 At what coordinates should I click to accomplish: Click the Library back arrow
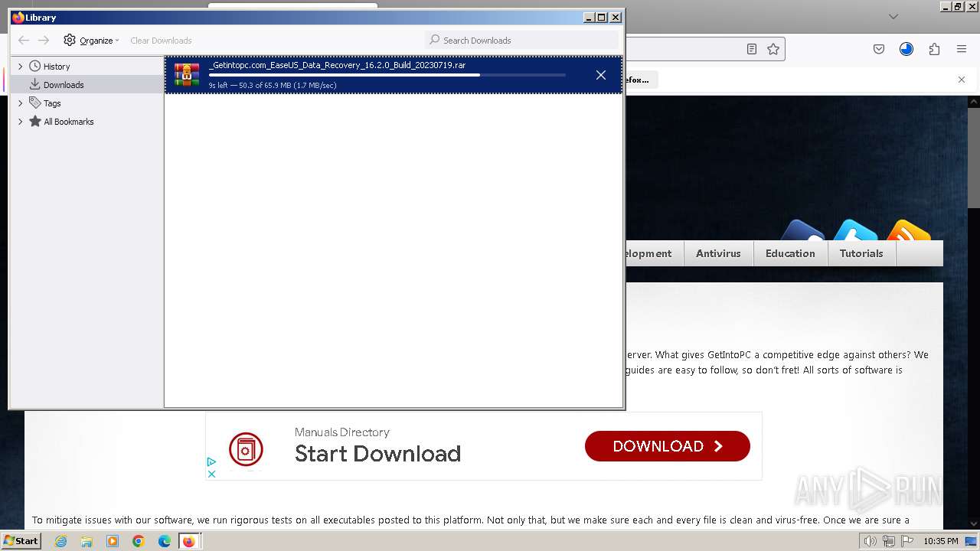point(24,40)
